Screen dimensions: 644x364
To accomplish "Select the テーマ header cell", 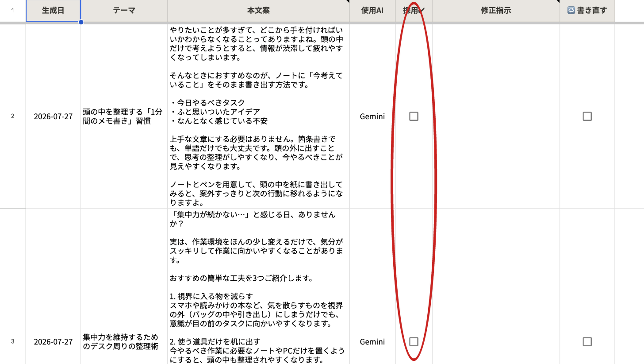I will coord(124,10).
